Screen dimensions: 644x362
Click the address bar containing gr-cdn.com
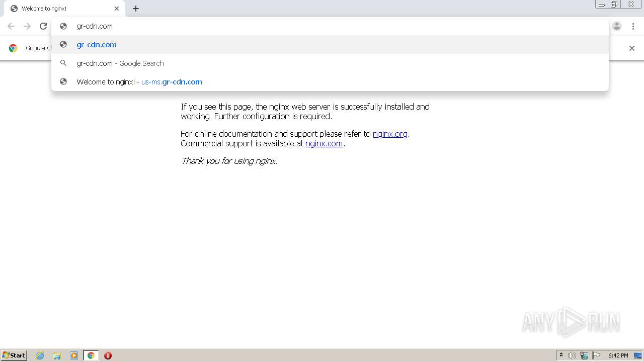click(x=330, y=26)
